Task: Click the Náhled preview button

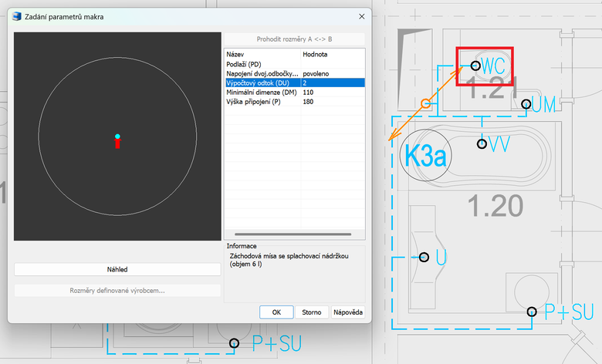Action: (x=117, y=269)
